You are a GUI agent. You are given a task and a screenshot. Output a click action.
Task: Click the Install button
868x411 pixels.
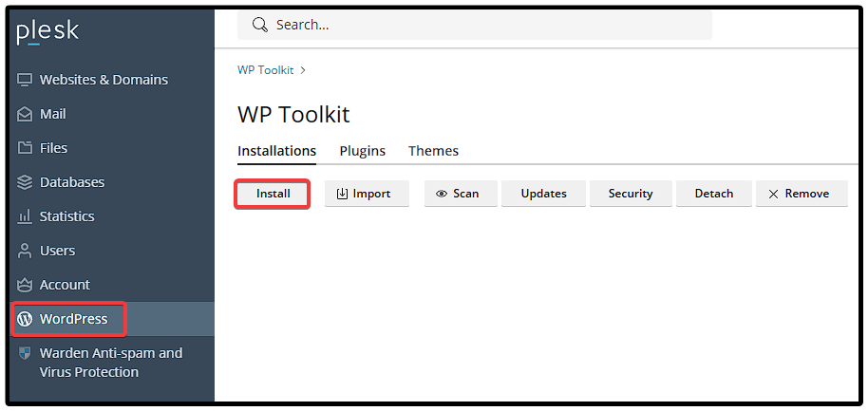coord(273,194)
